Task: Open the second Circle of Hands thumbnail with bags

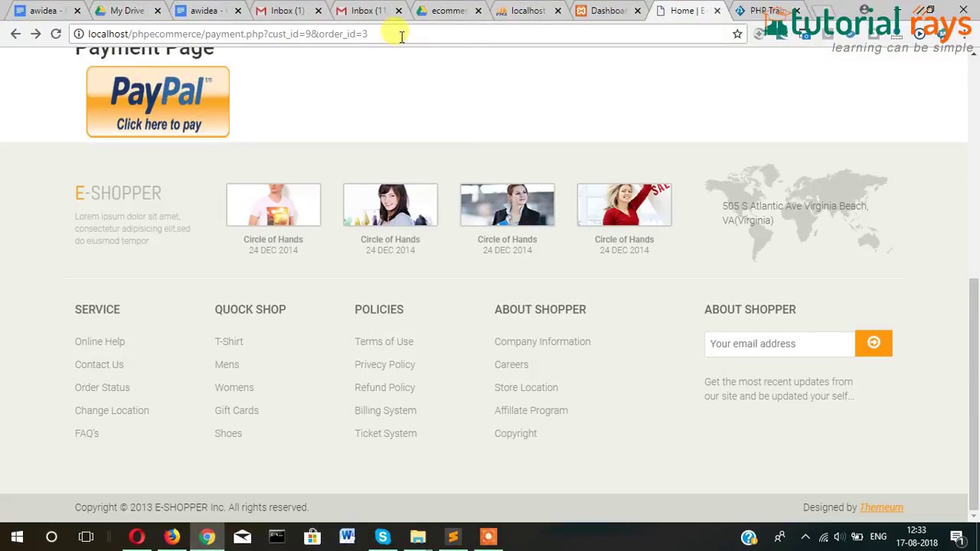Action: coord(390,204)
